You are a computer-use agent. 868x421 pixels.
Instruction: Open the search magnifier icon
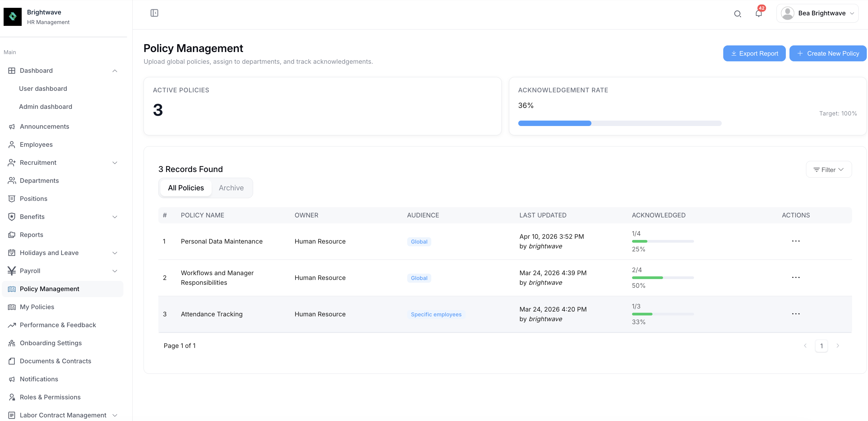pyautogui.click(x=737, y=14)
